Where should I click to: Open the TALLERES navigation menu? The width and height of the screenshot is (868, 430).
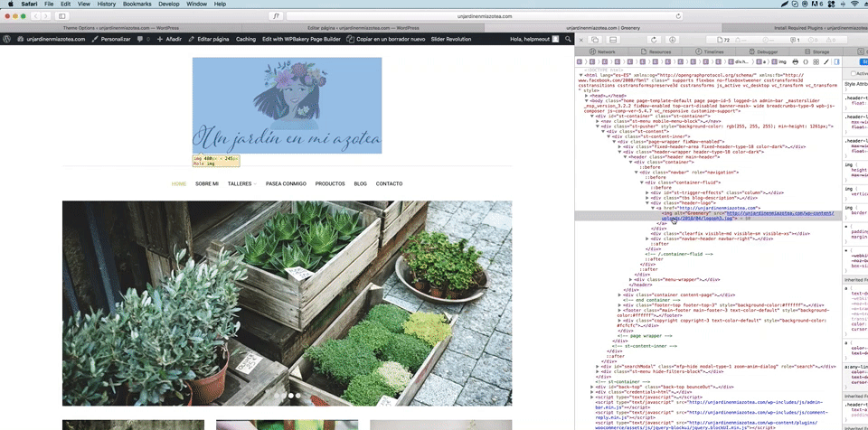pyautogui.click(x=242, y=183)
